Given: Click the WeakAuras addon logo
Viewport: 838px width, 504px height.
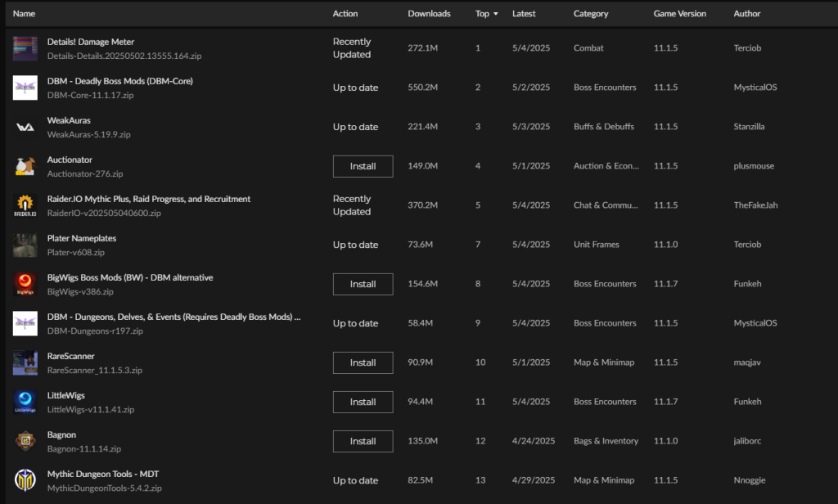Looking at the screenshot, I should tap(25, 127).
